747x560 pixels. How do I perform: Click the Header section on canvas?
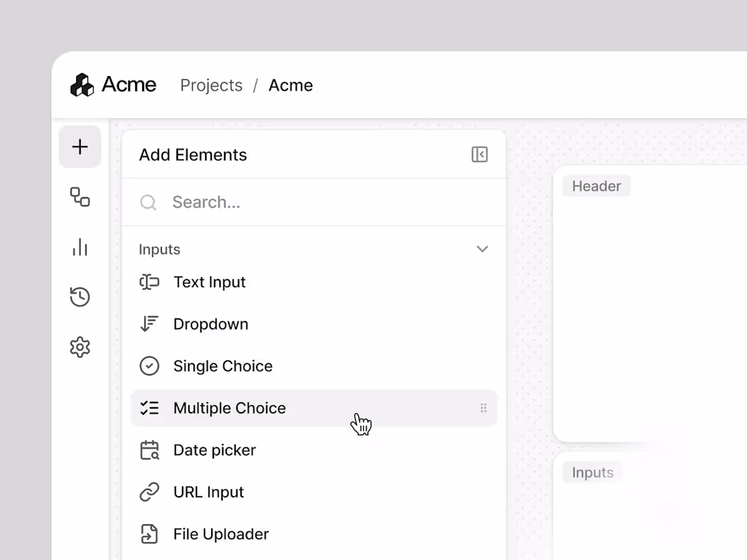pos(596,185)
